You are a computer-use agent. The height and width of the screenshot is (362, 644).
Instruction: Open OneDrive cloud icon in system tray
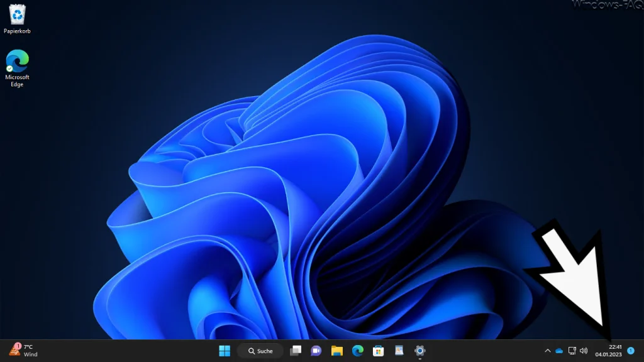pyautogui.click(x=559, y=351)
